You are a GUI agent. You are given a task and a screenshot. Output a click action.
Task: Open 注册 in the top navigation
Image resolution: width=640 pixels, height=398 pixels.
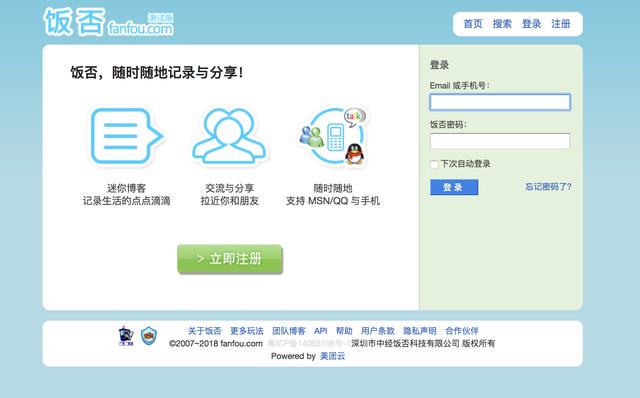(x=561, y=24)
